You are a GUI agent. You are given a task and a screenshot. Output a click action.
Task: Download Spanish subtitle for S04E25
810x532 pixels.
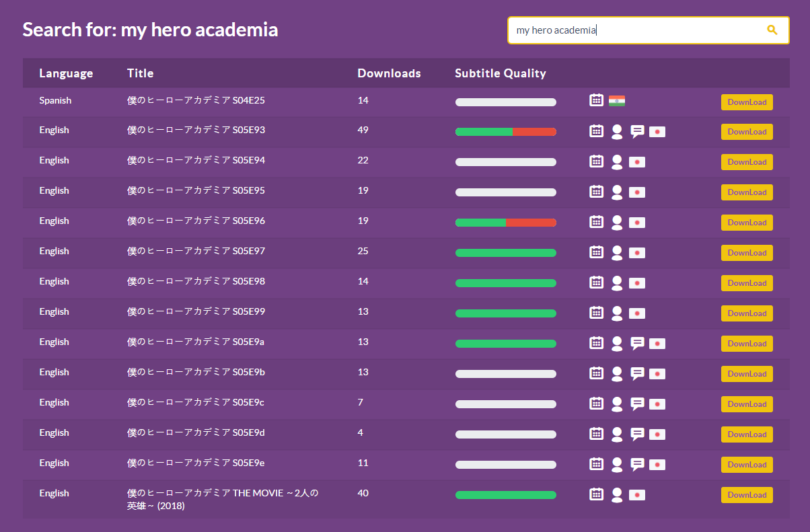click(747, 102)
